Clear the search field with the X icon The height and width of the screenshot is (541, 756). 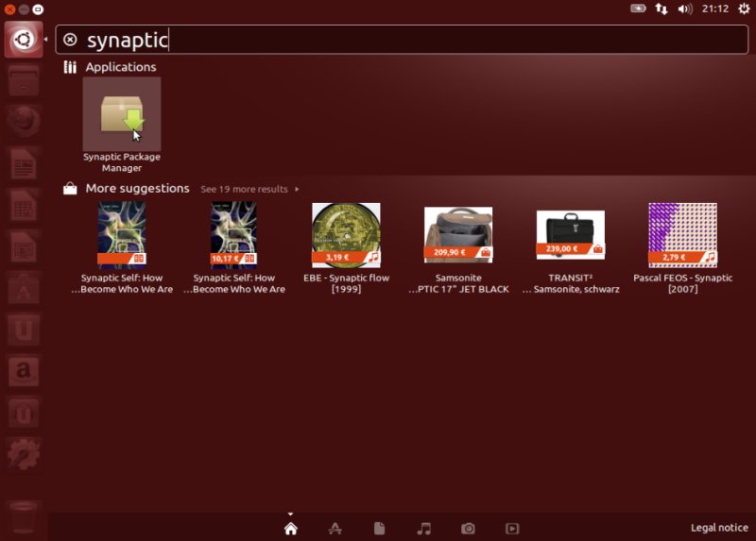pos(70,40)
